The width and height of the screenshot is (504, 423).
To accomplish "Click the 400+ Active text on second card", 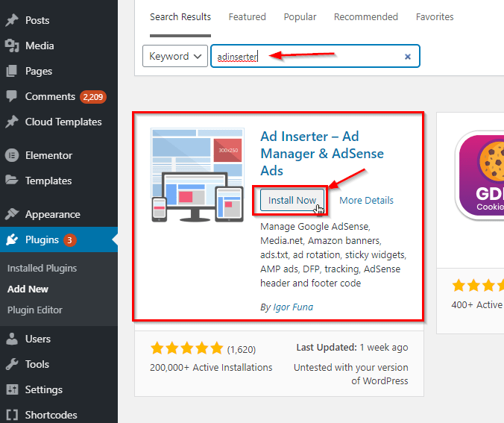I will coord(477,304).
